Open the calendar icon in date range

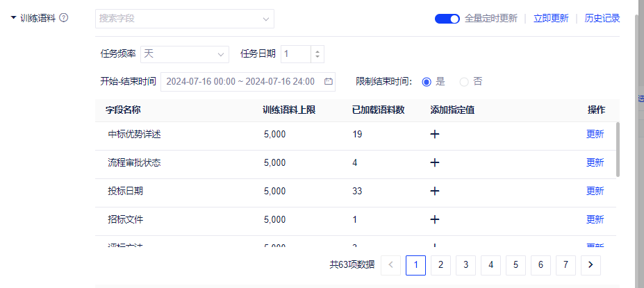point(329,81)
